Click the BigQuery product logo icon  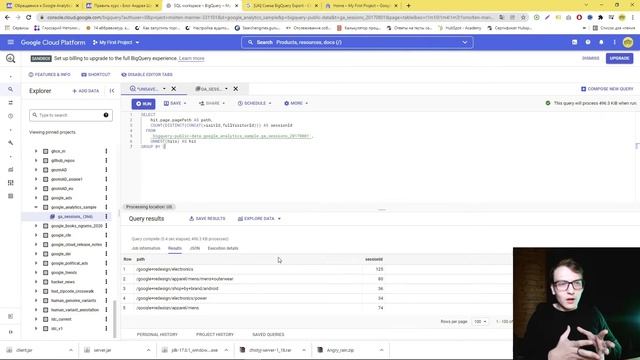click(11, 59)
